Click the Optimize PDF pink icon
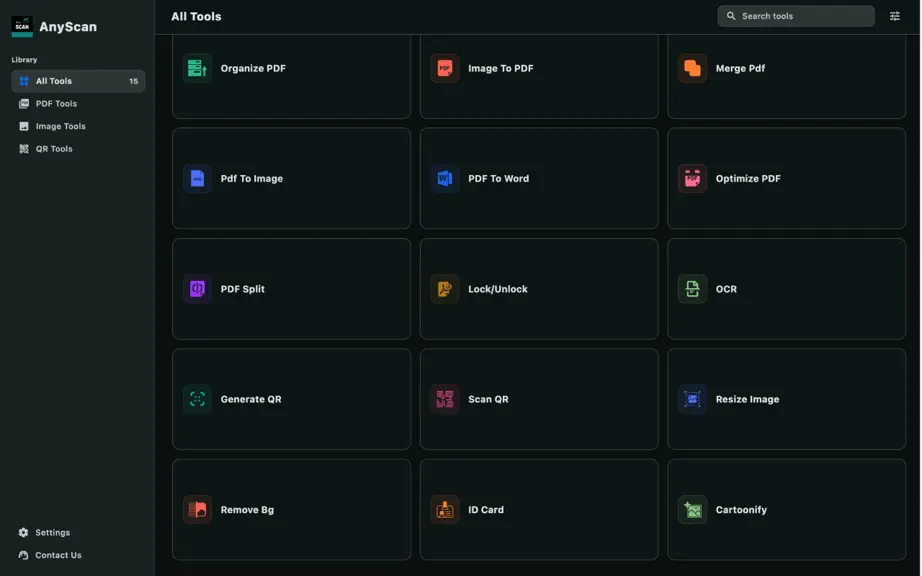Screen dimensions: 922x576 click(x=692, y=178)
